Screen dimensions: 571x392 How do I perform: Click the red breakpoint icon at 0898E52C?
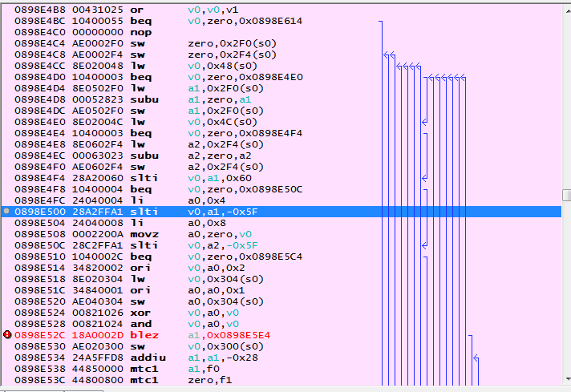pyautogui.click(x=7, y=333)
